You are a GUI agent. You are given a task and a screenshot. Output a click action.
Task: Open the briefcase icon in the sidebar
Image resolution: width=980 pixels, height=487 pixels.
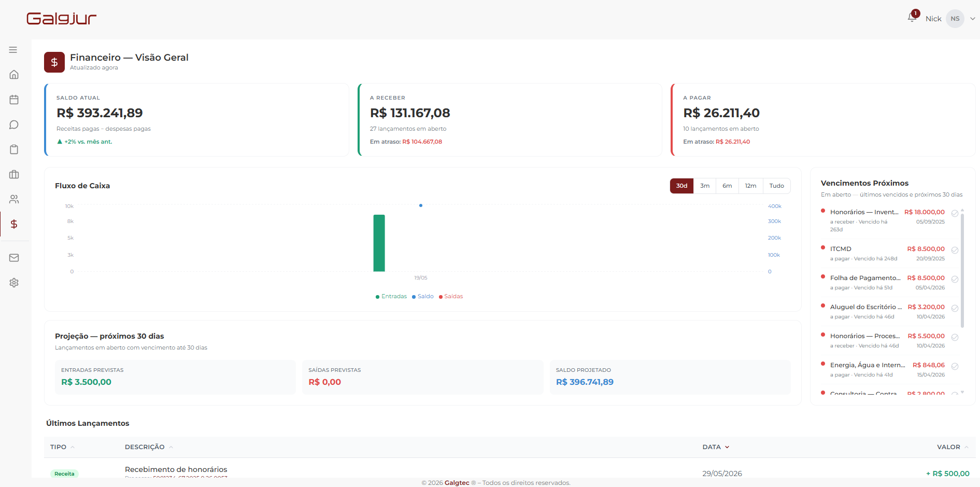pos(14,174)
